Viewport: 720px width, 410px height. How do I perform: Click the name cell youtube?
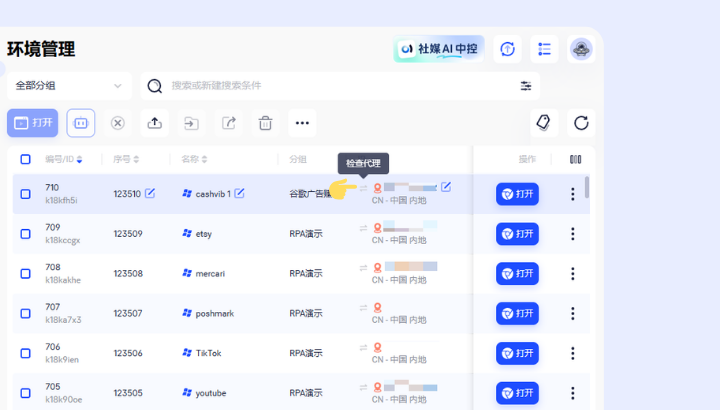point(211,393)
